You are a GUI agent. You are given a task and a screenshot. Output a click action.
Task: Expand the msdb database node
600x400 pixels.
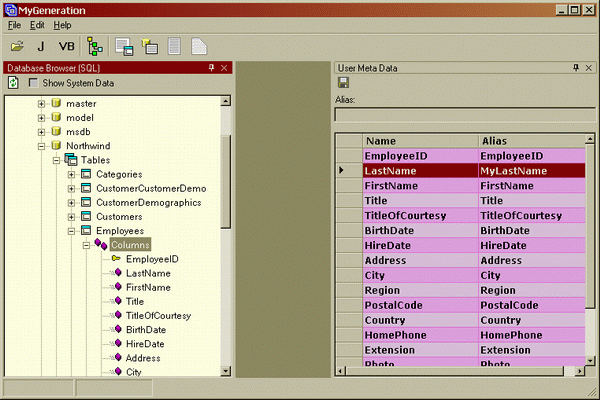point(41,132)
